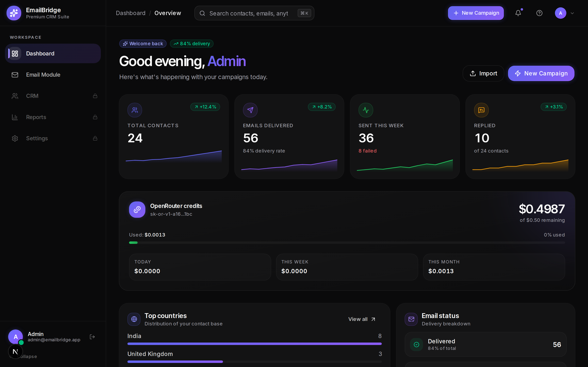This screenshot has width=588, height=367.
Task: Click the Email status envelope icon
Action: pyautogui.click(x=411, y=319)
